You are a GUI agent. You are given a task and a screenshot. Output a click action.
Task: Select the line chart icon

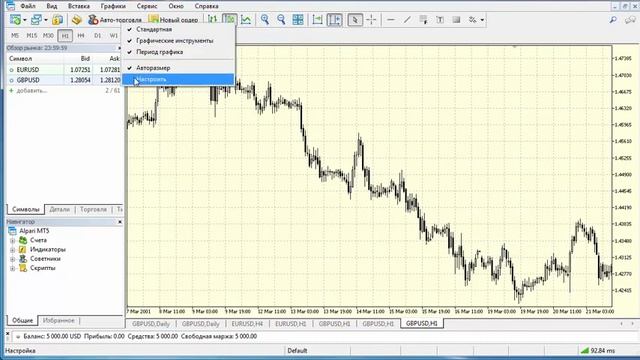[x=246, y=20]
